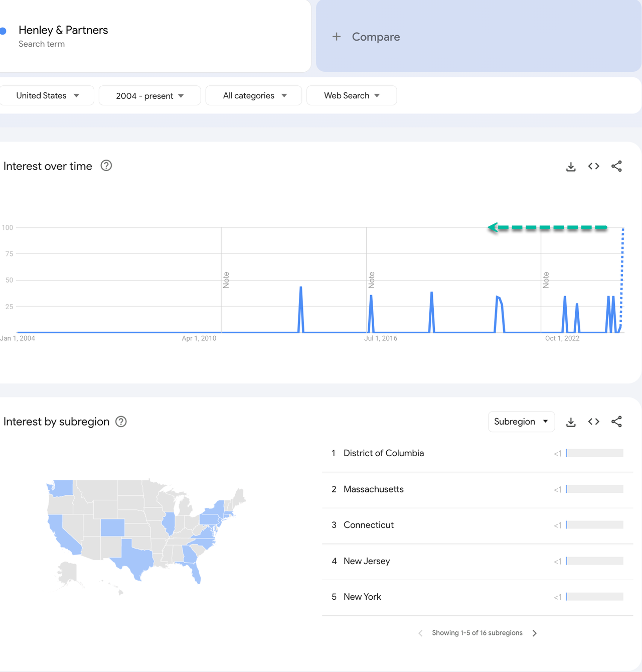This screenshot has height=672, width=642.
Task: Share the Interest by subregion section
Action: click(x=616, y=422)
